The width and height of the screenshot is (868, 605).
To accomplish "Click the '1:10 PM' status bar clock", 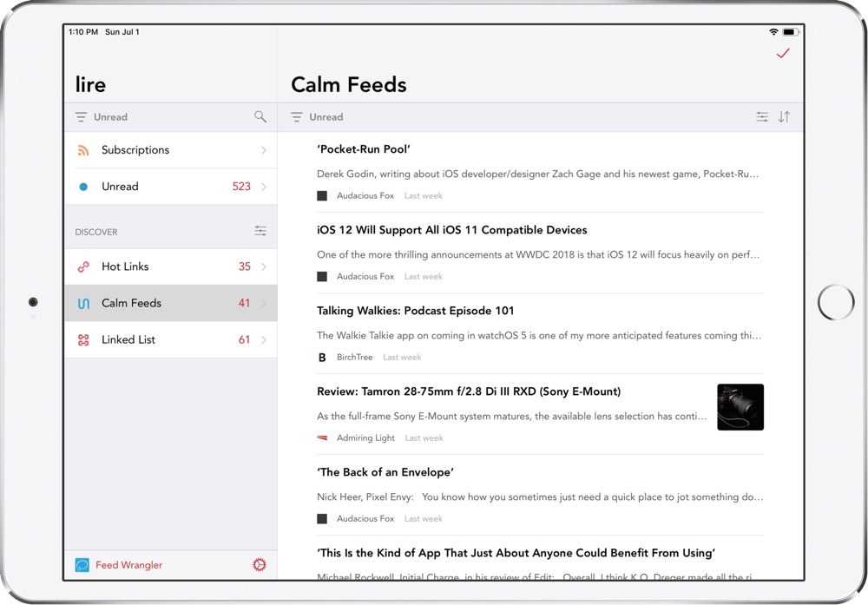I will click(83, 32).
